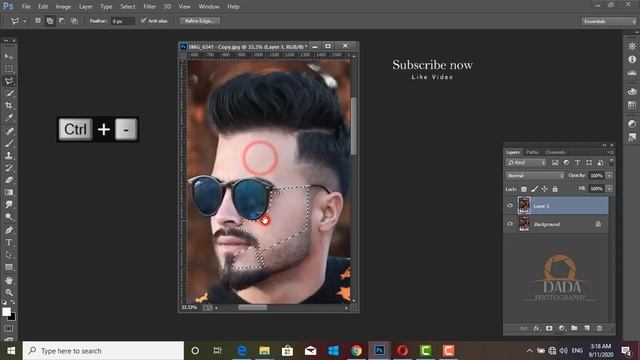Image resolution: width=640 pixels, height=360 pixels.
Task: Select the Polygonal Lasso tool
Action: (x=9, y=81)
